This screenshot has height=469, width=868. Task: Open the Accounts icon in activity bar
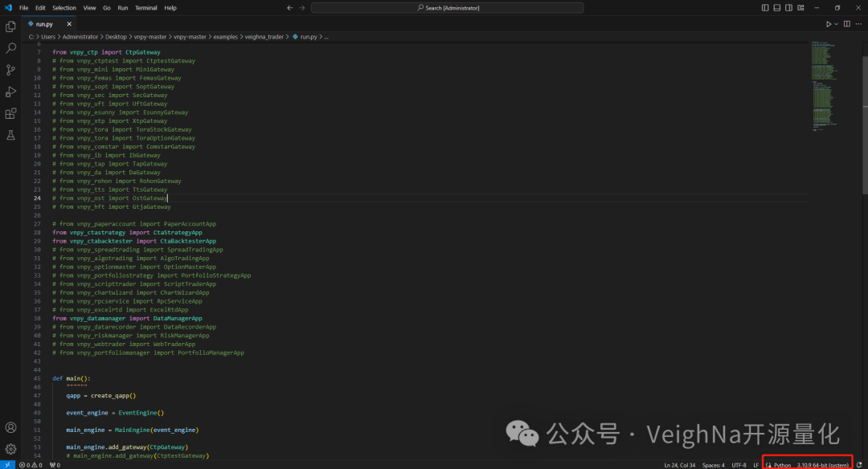point(10,428)
